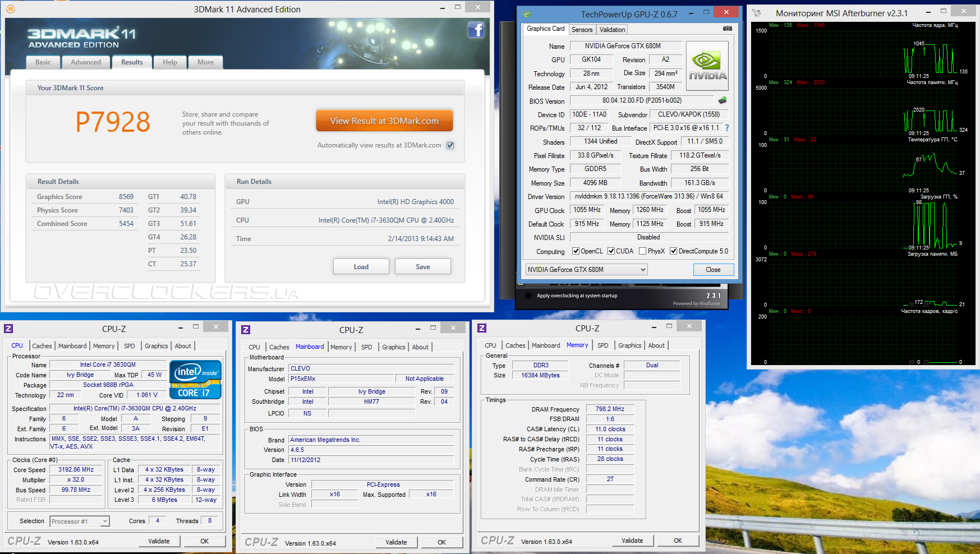Switch to the Basic tab in 3DMark
The width and height of the screenshot is (980, 554).
pyautogui.click(x=43, y=62)
